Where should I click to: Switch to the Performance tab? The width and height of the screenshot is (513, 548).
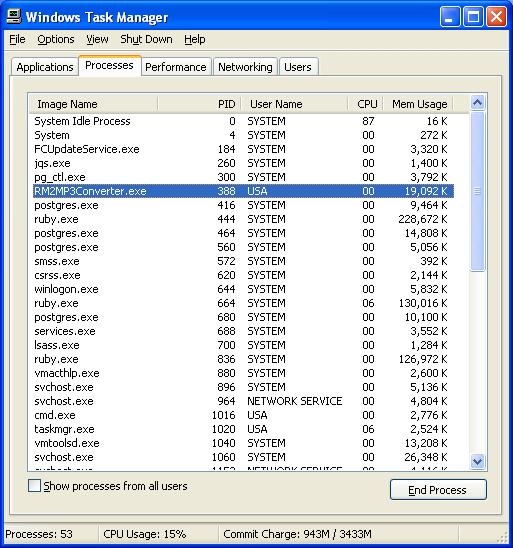176,67
